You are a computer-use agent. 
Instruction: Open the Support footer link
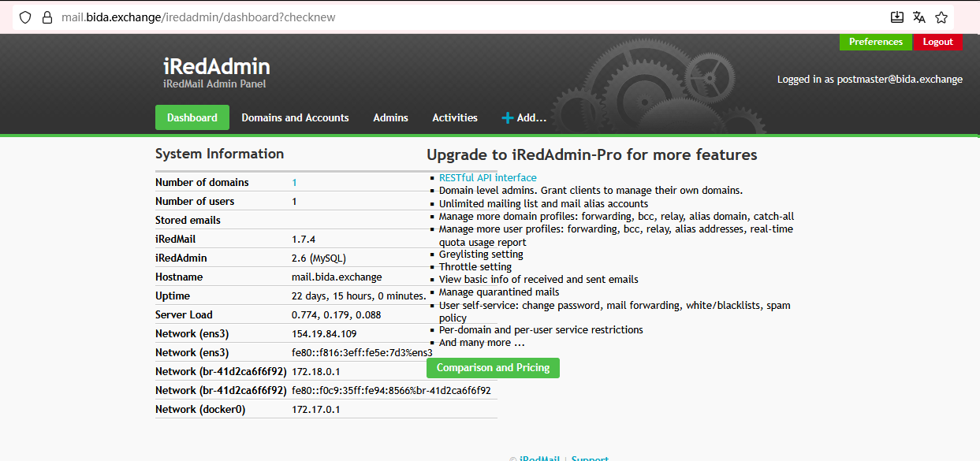point(590,459)
